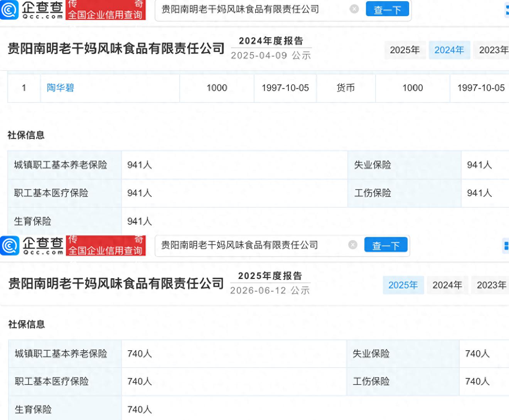Switch to 2023年 tab on the 2024年度报告 page

coord(492,50)
